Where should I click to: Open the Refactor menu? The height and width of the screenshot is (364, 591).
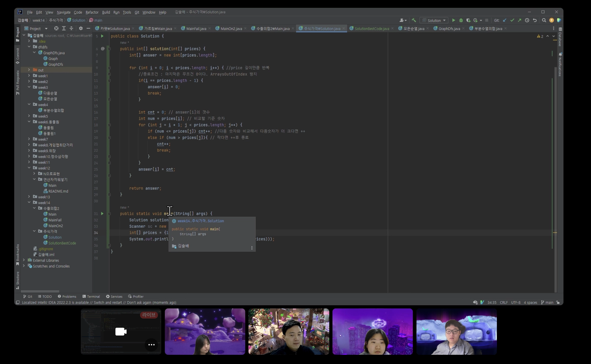92,12
